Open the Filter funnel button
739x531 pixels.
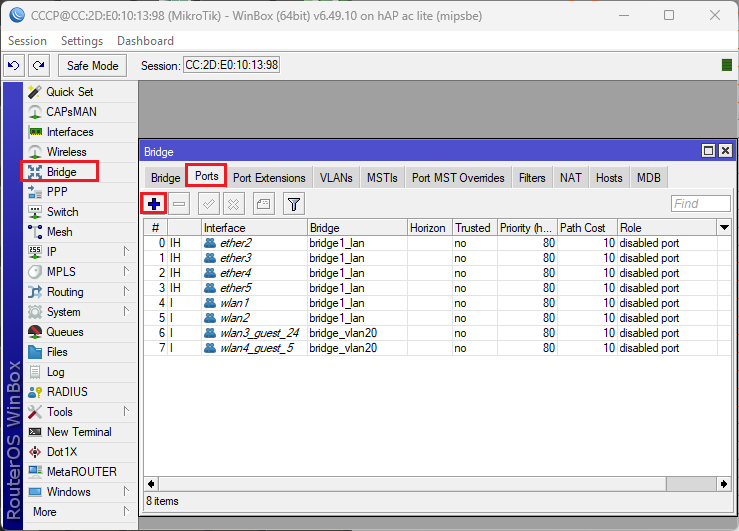[x=294, y=204]
